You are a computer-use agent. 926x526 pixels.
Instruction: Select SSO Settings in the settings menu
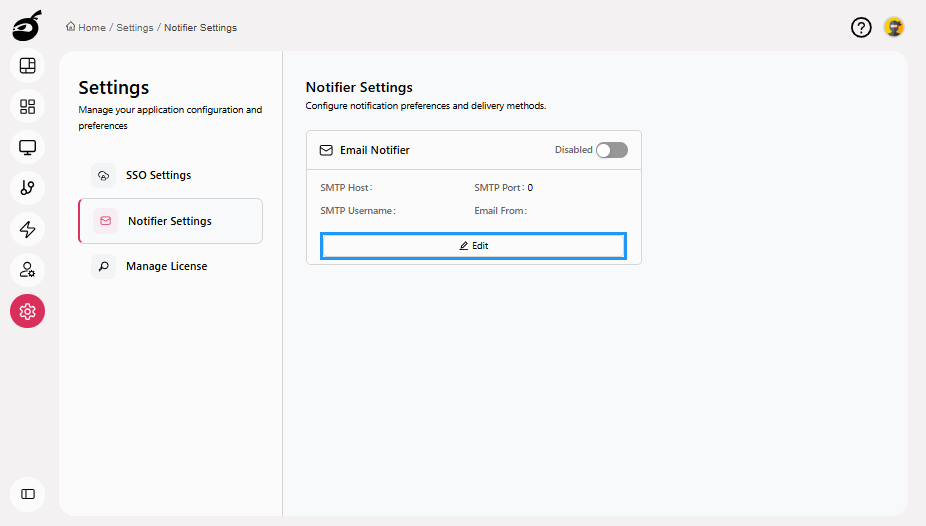point(170,175)
